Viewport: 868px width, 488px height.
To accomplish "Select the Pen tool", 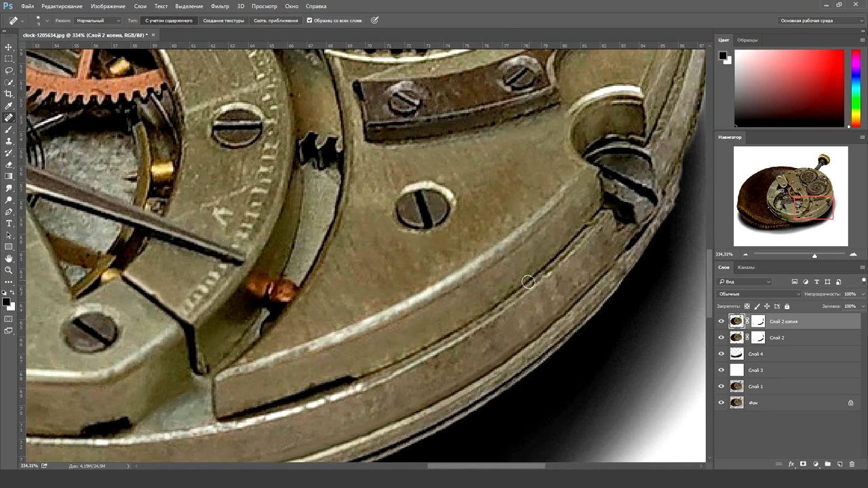I will (x=9, y=211).
